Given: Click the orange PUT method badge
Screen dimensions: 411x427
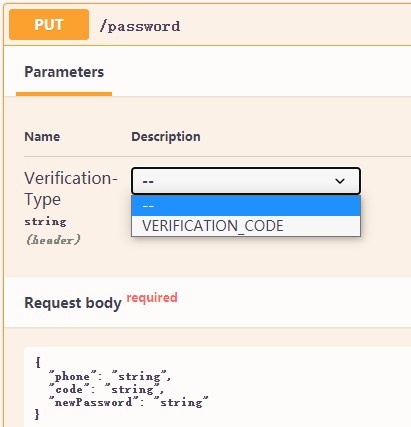Looking at the screenshot, I should 49,25.
